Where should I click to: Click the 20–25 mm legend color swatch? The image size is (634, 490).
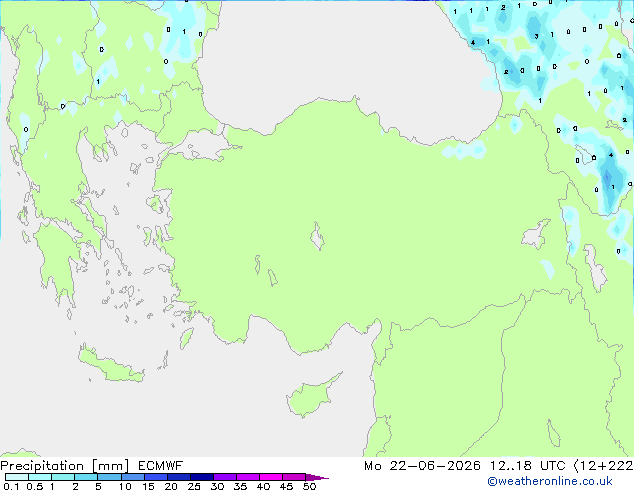(x=178, y=477)
